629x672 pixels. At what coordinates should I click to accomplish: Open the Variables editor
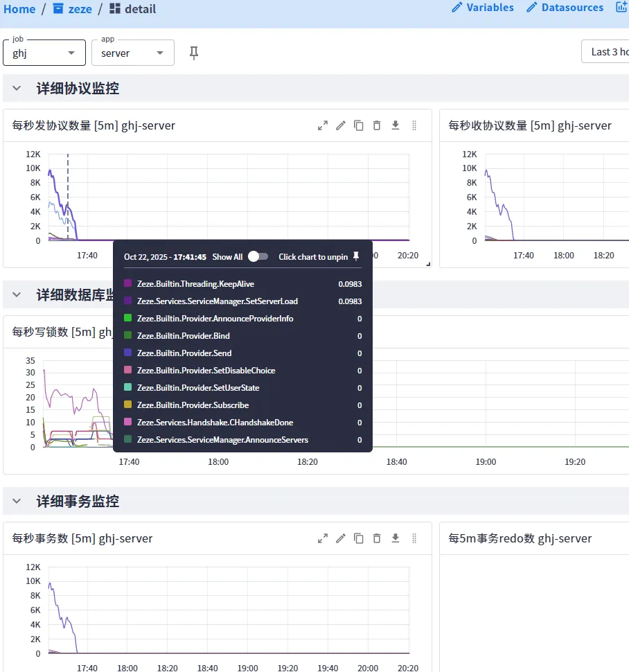point(483,8)
